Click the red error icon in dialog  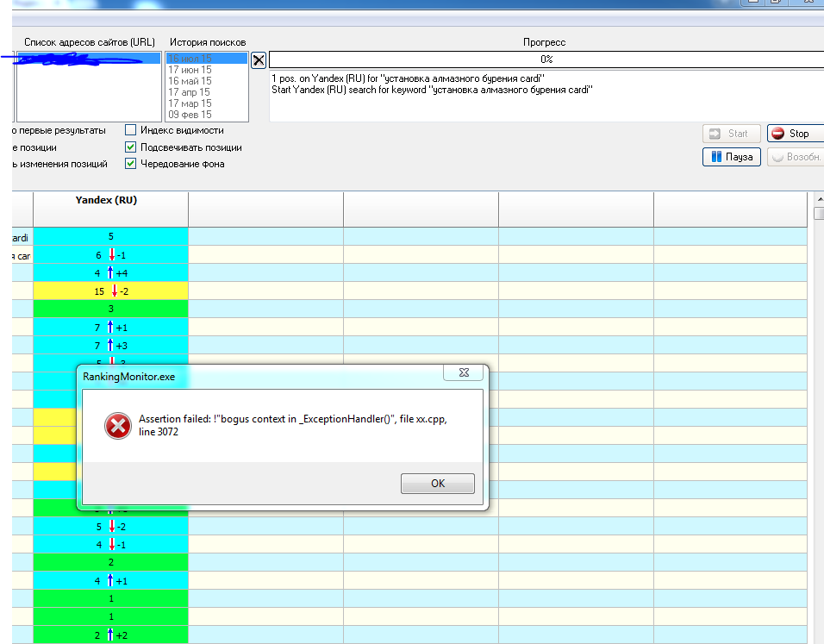117,425
